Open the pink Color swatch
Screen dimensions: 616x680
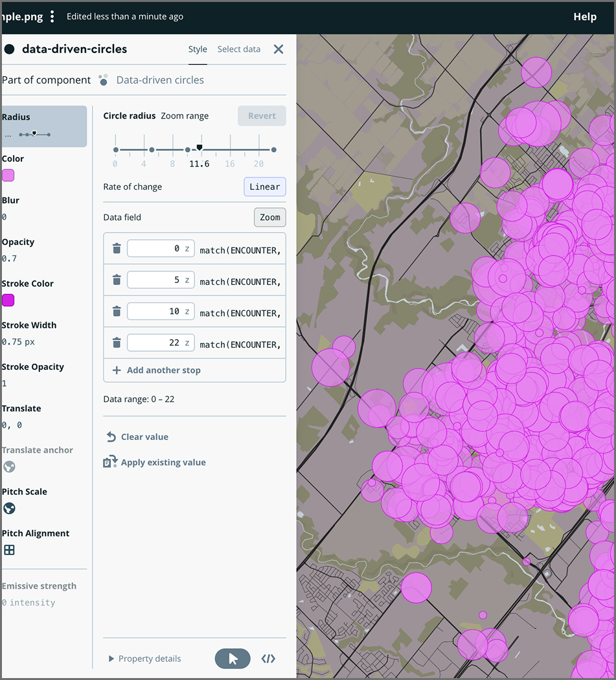pos(8,176)
